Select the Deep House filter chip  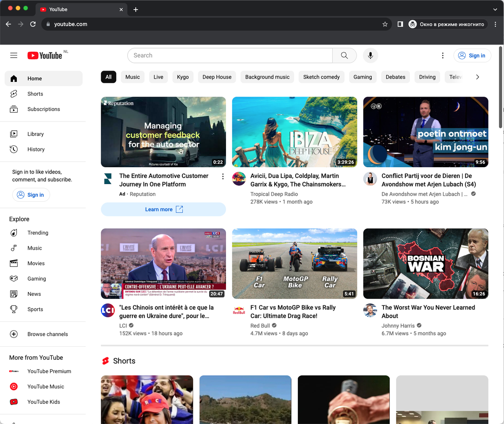[217, 77]
